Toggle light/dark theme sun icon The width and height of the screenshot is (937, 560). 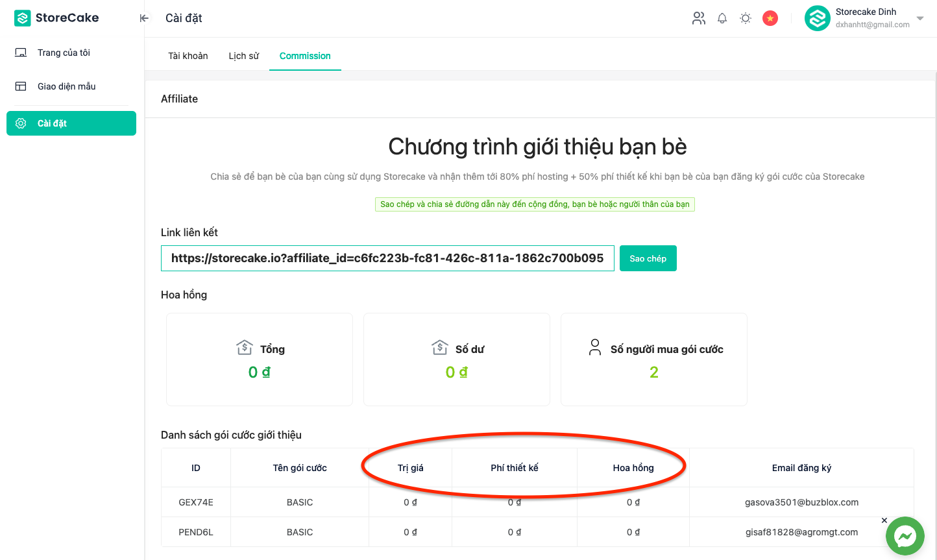click(746, 18)
